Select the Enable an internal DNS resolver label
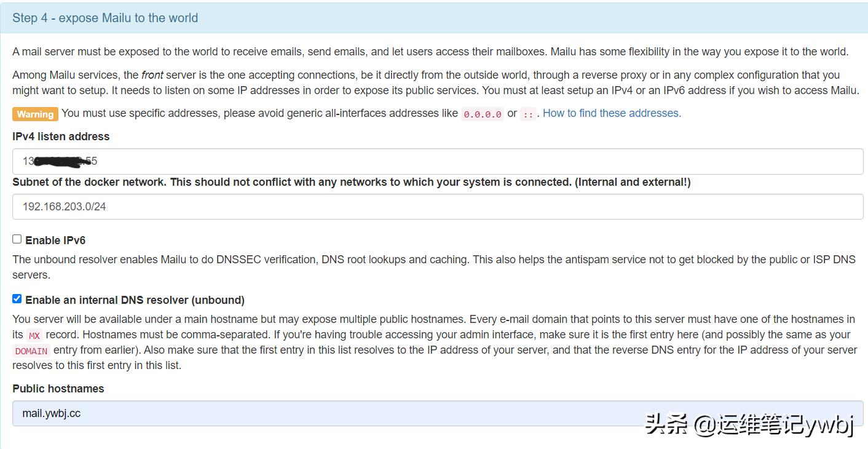The image size is (868, 449). click(135, 300)
